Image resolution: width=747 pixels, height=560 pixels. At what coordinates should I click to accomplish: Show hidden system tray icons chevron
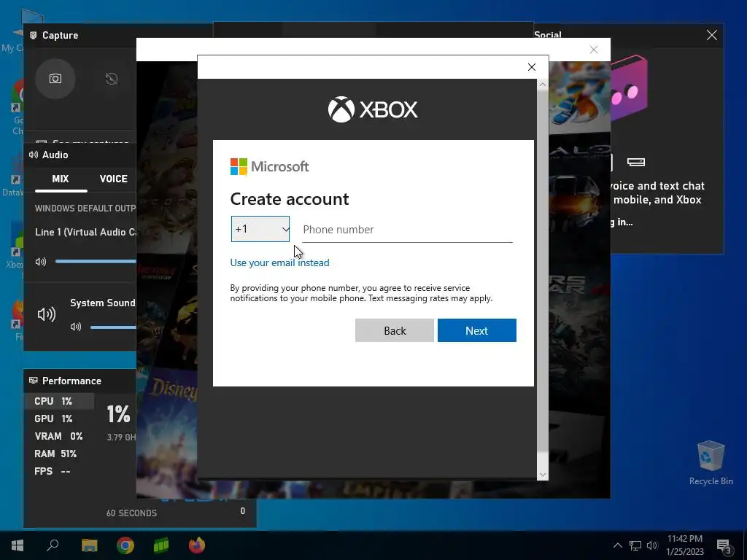(617, 545)
